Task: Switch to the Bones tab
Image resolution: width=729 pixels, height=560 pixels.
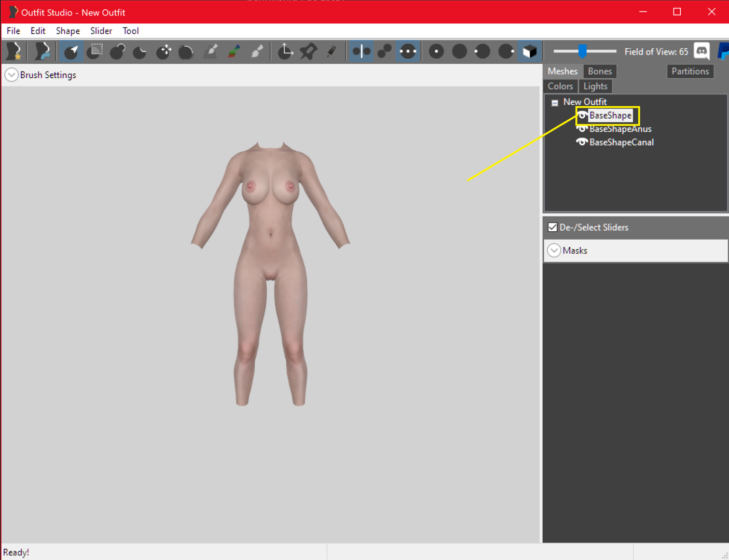Action: 600,71
